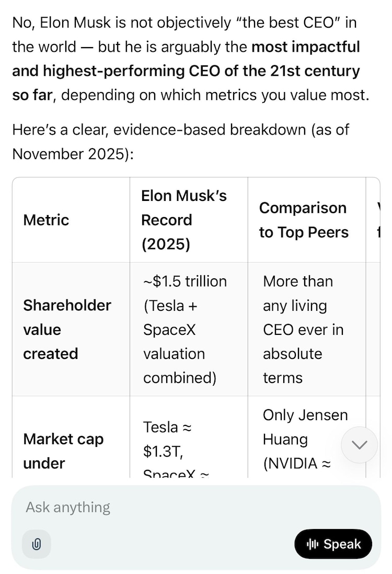Click the Elon Musk's Record column header
Viewport: 392px width, 574px height.
pyautogui.click(x=184, y=220)
